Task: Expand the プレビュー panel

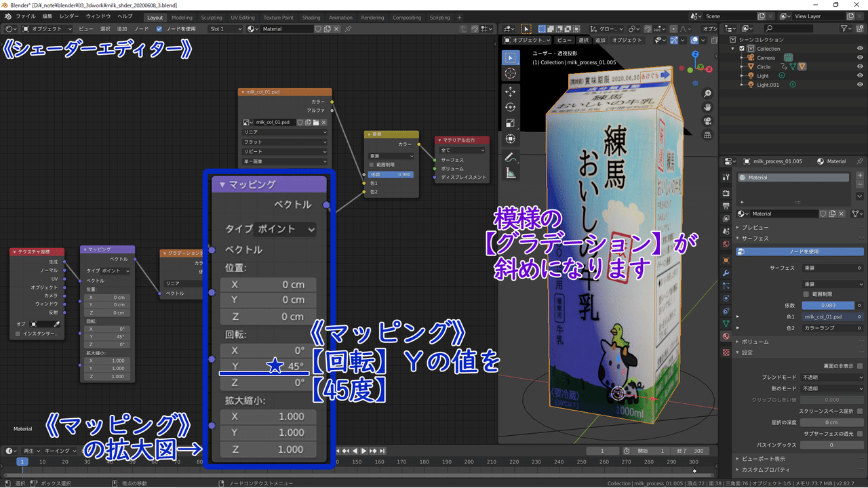Action: [756, 228]
